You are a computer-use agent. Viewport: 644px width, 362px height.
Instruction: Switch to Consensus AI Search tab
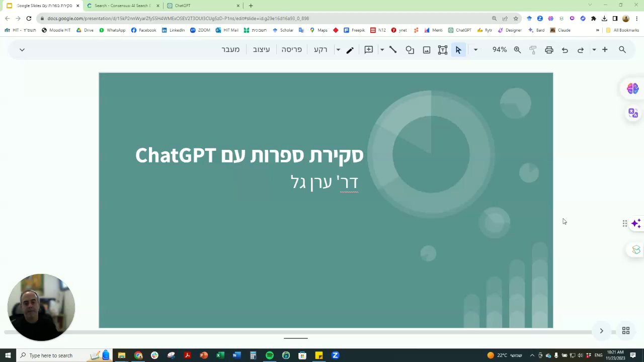(x=123, y=6)
